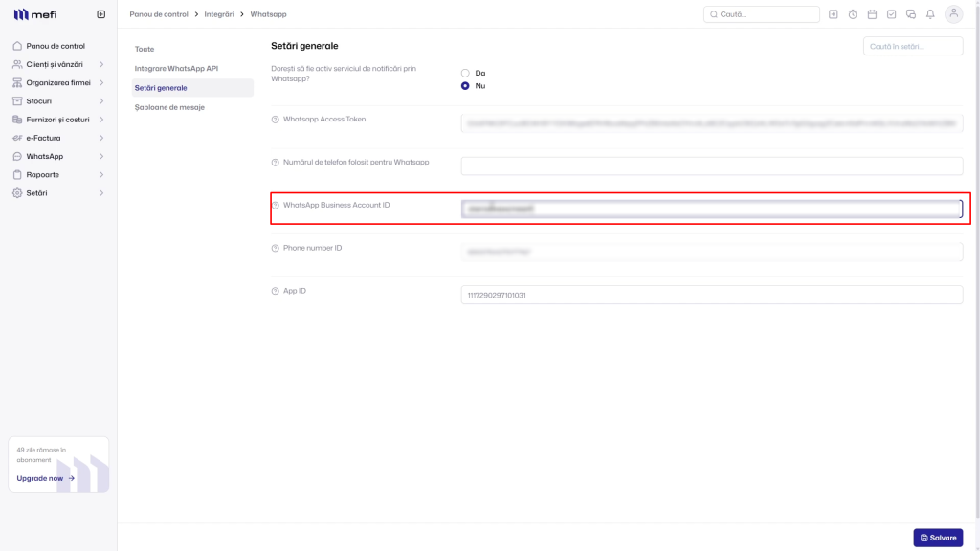The height and width of the screenshot is (551, 980).
Task: Click the Numărul de telefon input field
Action: (712, 166)
